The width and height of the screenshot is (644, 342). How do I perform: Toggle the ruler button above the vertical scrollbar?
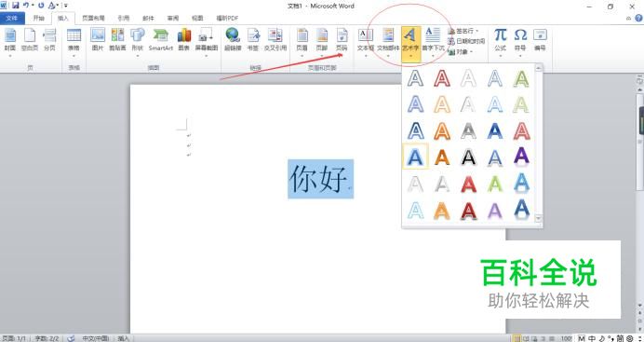[x=639, y=80]
